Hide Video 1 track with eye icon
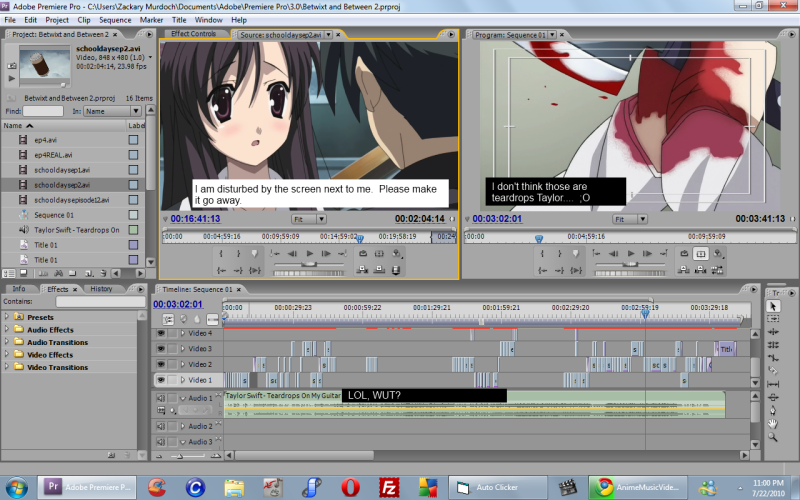 click(161, 380)
